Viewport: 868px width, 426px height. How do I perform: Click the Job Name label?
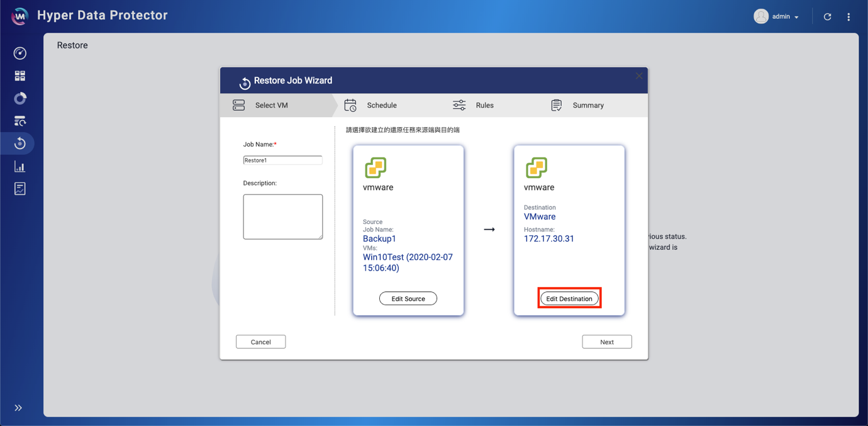[260, 144]
